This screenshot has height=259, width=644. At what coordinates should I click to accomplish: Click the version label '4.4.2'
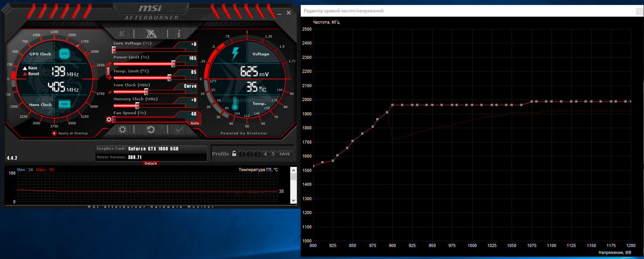12,158
